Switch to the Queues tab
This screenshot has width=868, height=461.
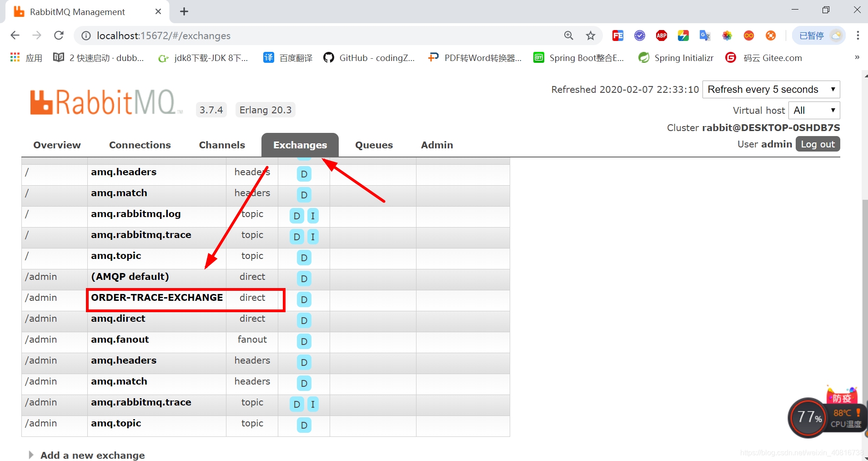pos(374,145)
